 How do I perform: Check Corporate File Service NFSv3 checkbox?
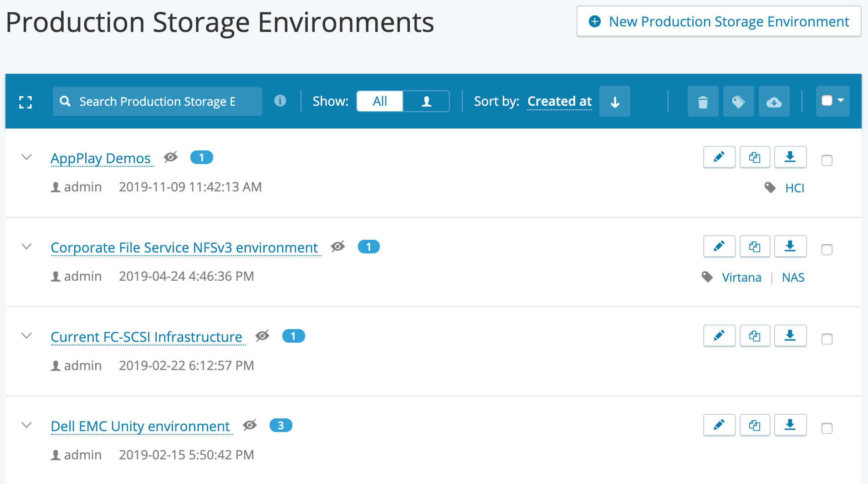point(827,250)
